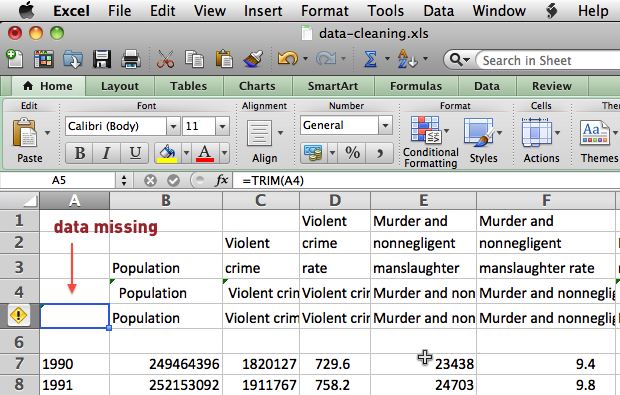
Task: Switch to the Layout ribbon tab
Action: click(x=120, y=86)
